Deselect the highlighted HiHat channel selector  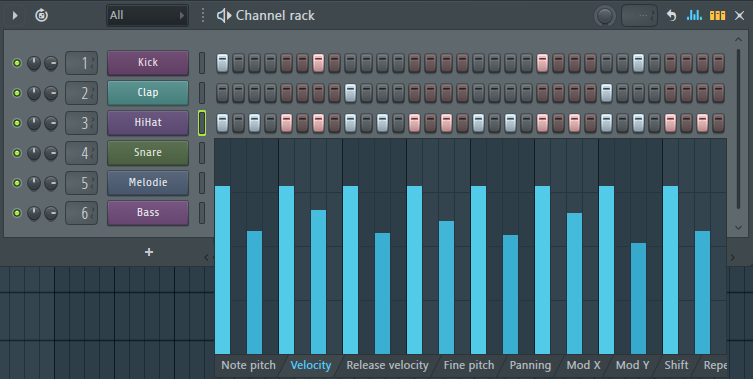click(202, 123)
